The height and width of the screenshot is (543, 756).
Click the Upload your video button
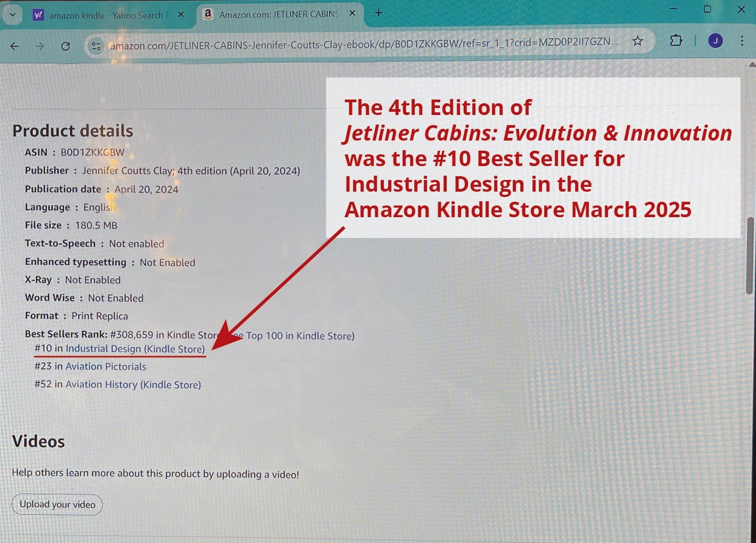(57, 504)
